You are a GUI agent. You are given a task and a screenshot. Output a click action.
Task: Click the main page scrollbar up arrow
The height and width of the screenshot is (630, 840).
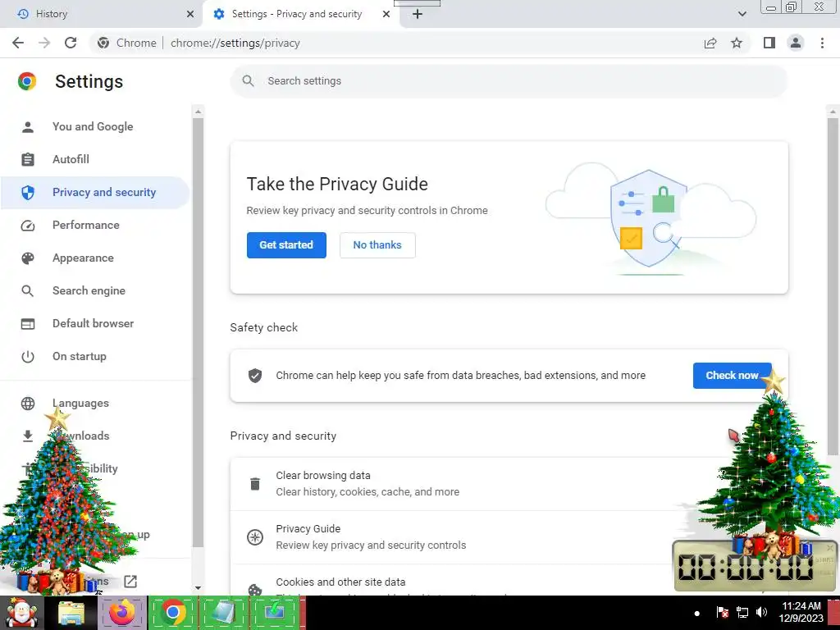833,112
